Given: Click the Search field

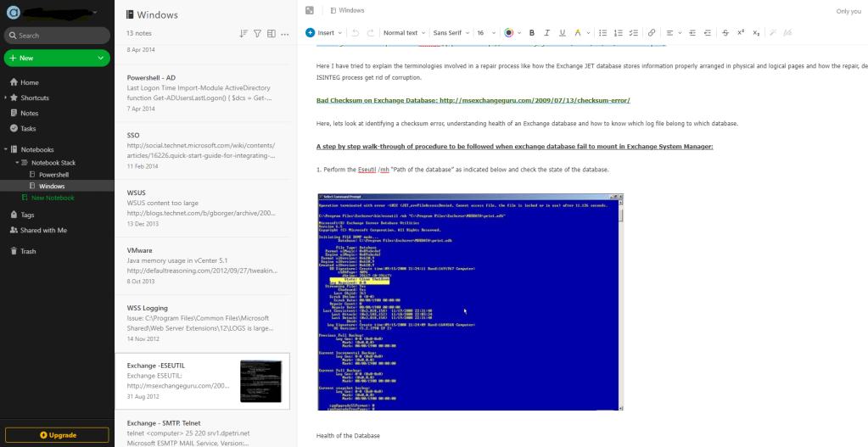Looking at the screenshot, I should (x=57, y=36).
